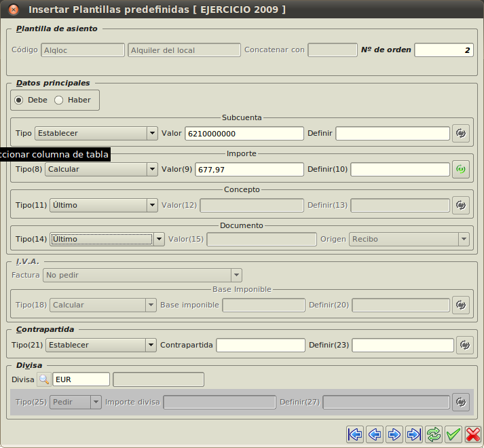484x448 pixels.
Task: Click the Definir(13) field
Action: pos(400,205)
